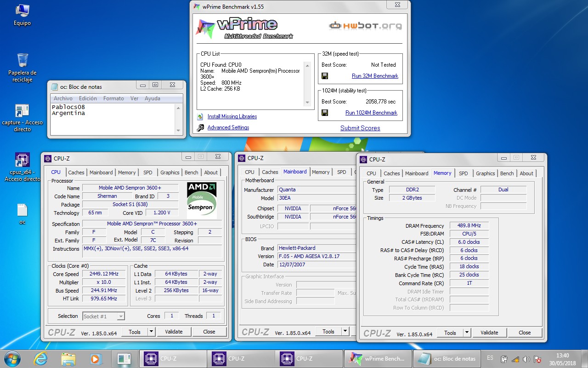The width and height of the screenshot is (588, 368).
Task: Click Validate in Memory window
Action: pos(489,333)
